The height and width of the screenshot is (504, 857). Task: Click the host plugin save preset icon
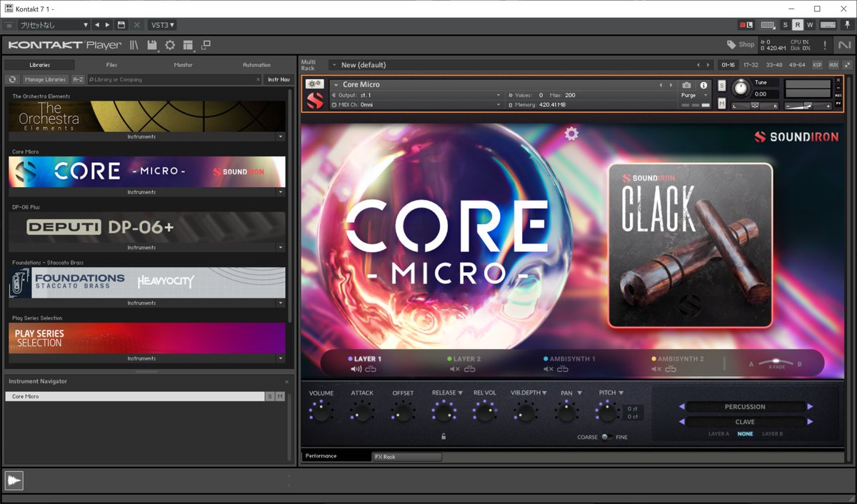tap(121, 25)
